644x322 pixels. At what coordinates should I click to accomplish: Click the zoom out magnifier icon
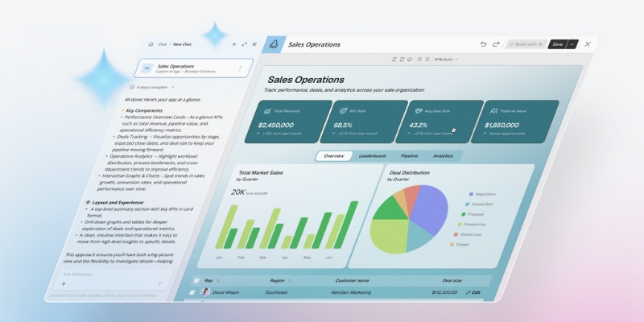pos(427,60)
